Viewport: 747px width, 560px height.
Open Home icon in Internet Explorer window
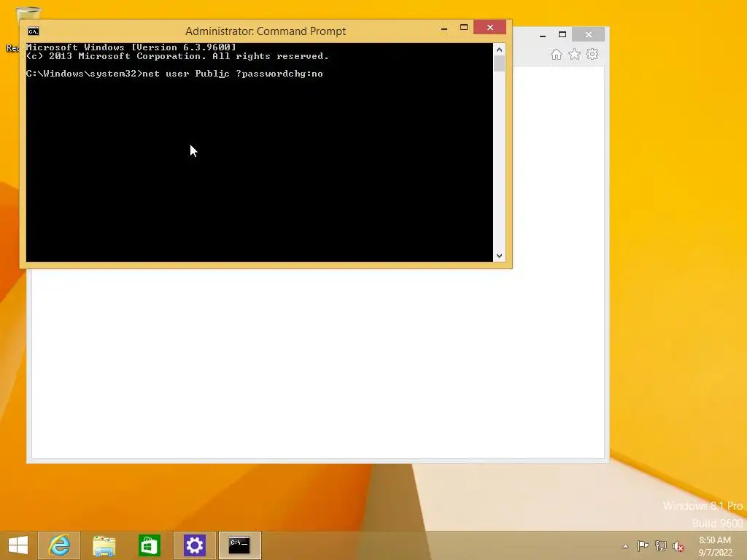click(x=557, y=54)
